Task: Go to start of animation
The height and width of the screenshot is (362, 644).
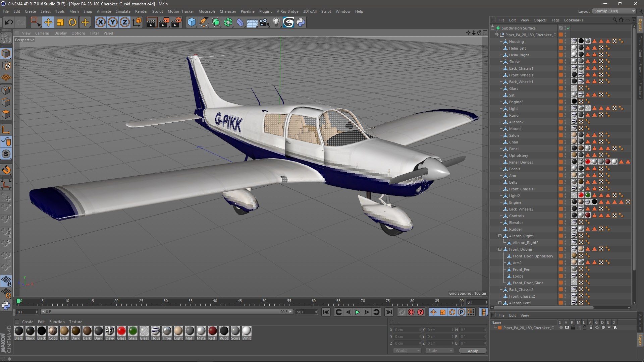Action: (x=326, y=312)
